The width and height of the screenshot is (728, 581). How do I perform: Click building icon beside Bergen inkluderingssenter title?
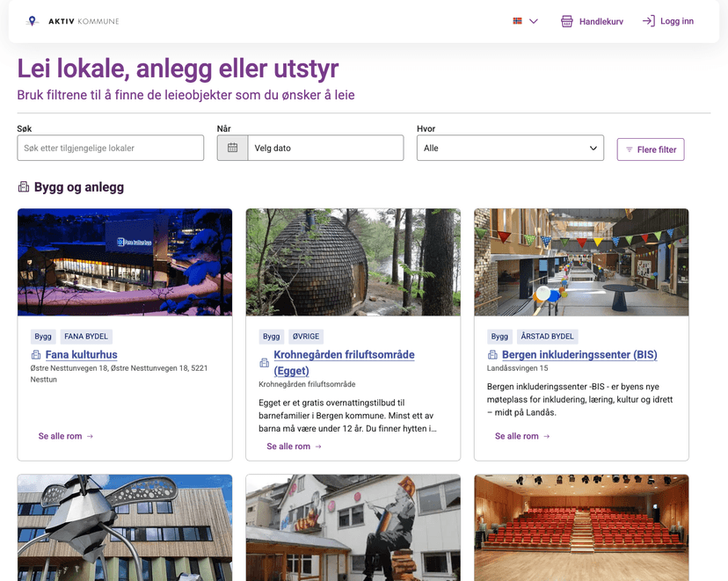point(492,355)
